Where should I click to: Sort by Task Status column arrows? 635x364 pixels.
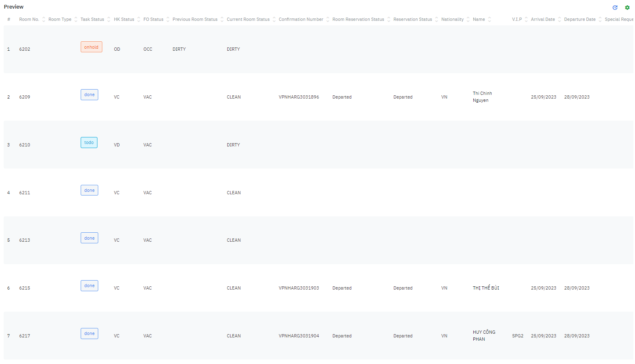pos(109,20)
